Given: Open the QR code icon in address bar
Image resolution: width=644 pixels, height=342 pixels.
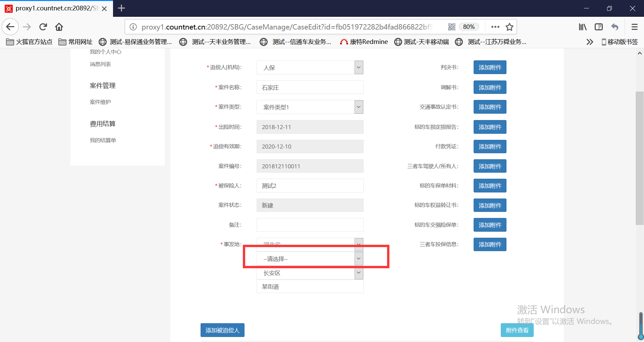Looking at the screenshot, I should coord(452,27).
